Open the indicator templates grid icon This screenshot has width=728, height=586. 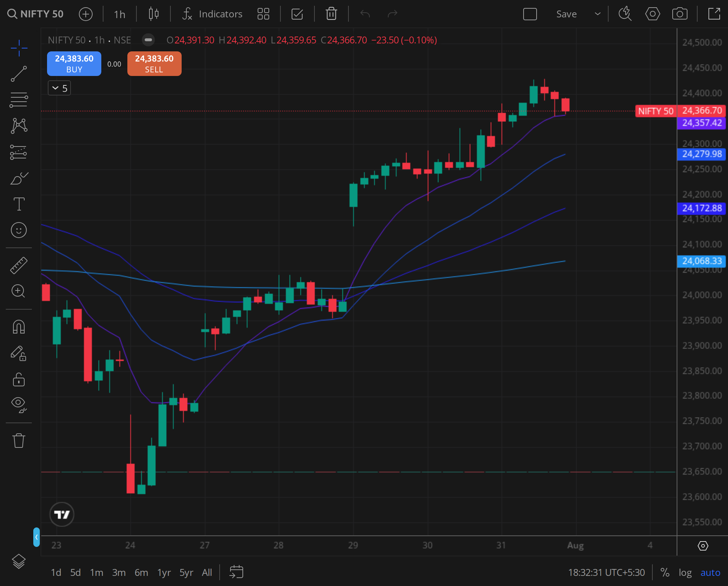click(263, 14)
